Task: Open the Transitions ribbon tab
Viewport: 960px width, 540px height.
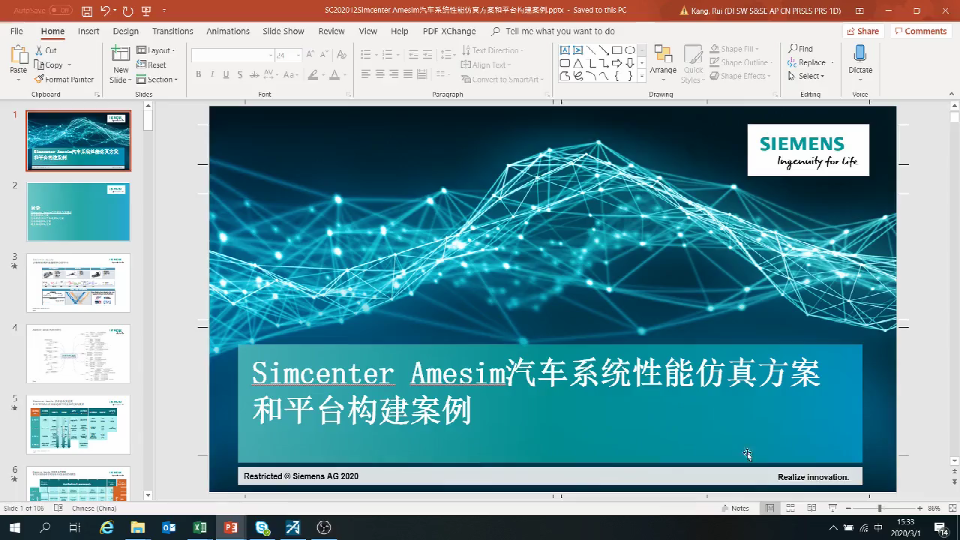Action: point(172,31)
